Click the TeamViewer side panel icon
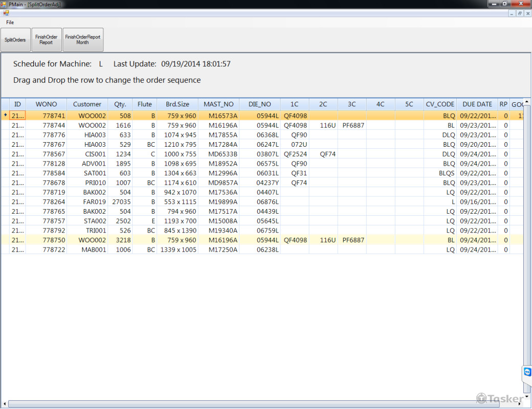 pos(527,372)
